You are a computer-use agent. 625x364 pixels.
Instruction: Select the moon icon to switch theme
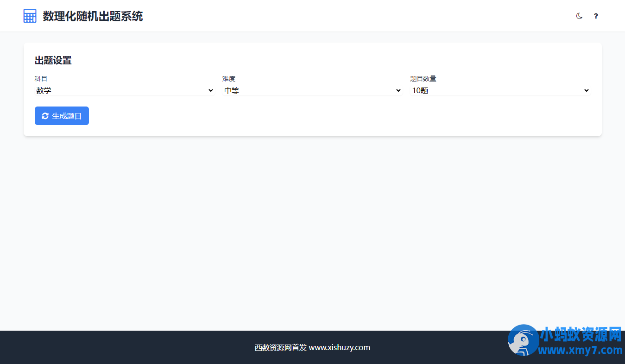[x=579, y=16]
